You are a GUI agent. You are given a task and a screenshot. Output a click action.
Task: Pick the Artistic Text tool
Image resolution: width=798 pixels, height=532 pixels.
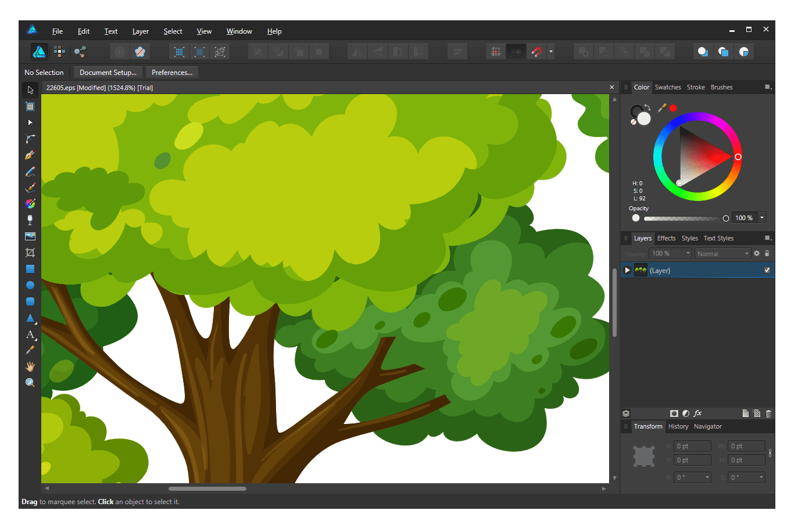30,335
